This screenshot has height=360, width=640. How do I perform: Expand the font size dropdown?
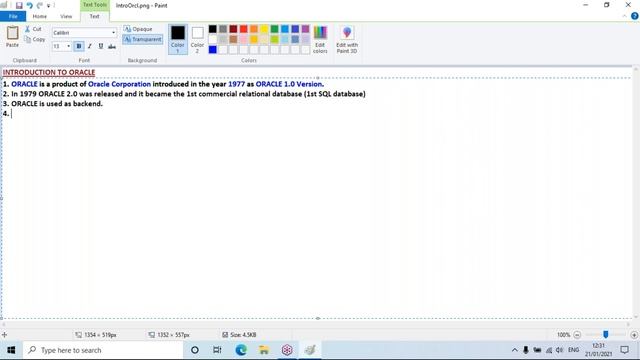click(x=68, y=46)
